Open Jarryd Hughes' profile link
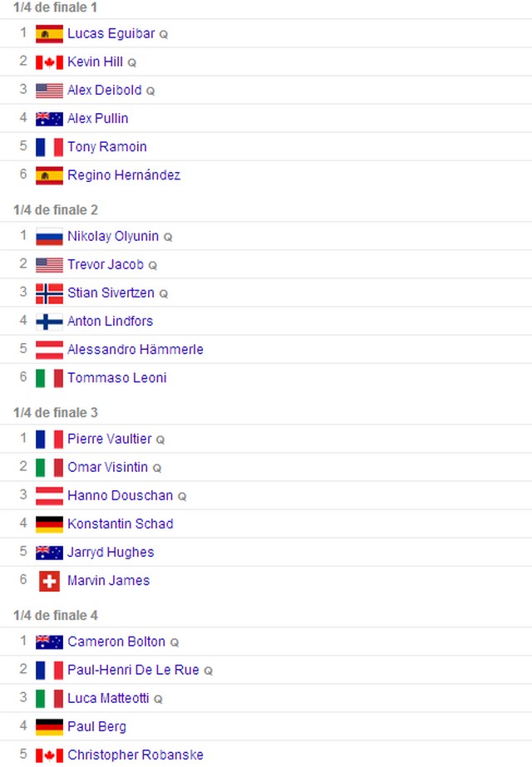The image size is (532, 767). click(111, 553)
